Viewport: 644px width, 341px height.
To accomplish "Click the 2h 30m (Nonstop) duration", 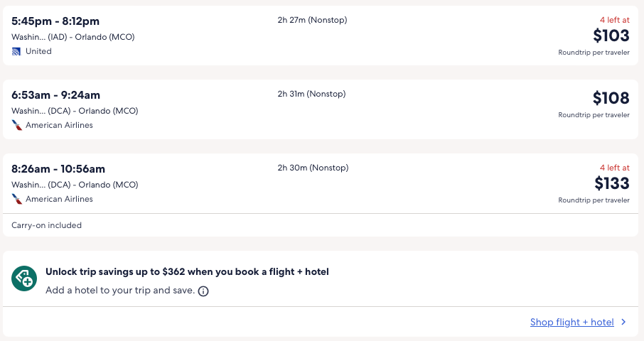I will (313, 168).
